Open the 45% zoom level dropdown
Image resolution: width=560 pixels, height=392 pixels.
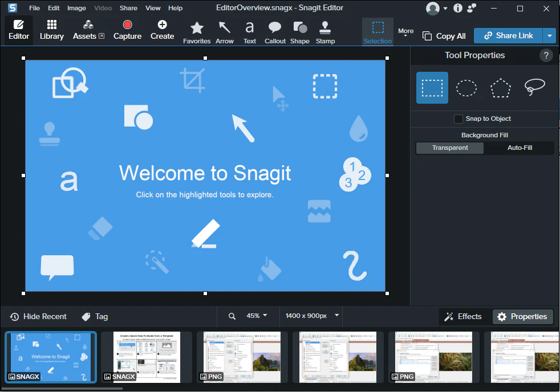pyautogui.click(x=257, y=316)
